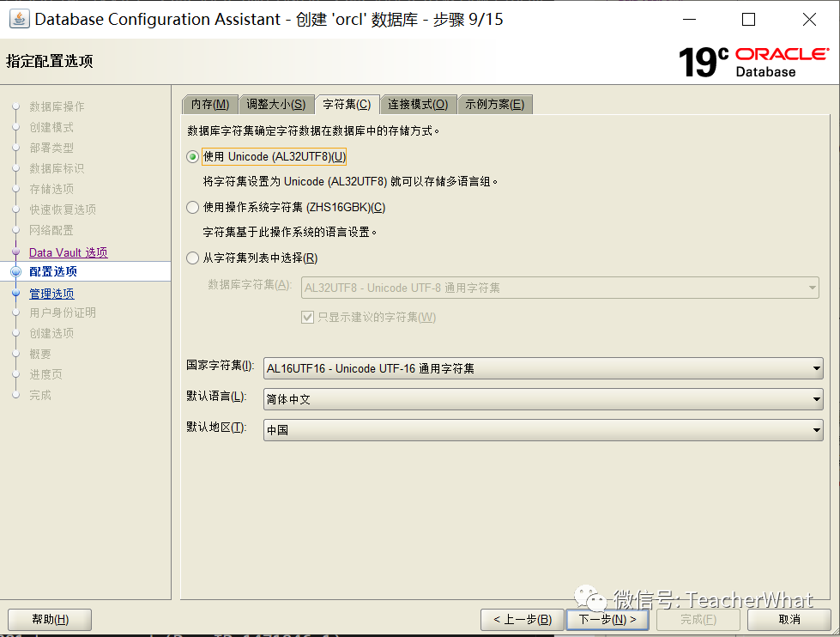Select the 使用 Unicode (AL32UTF8) radio button

click(193, 155)
